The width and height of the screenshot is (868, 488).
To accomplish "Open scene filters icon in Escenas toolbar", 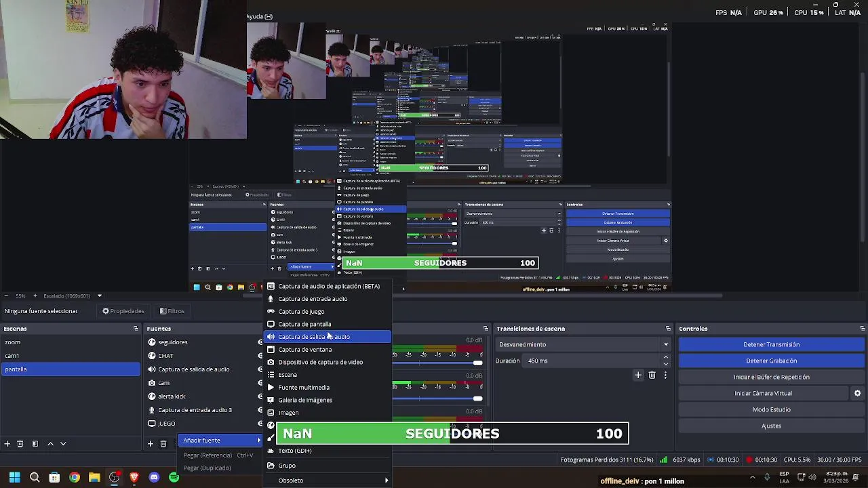I will (35, 444).
